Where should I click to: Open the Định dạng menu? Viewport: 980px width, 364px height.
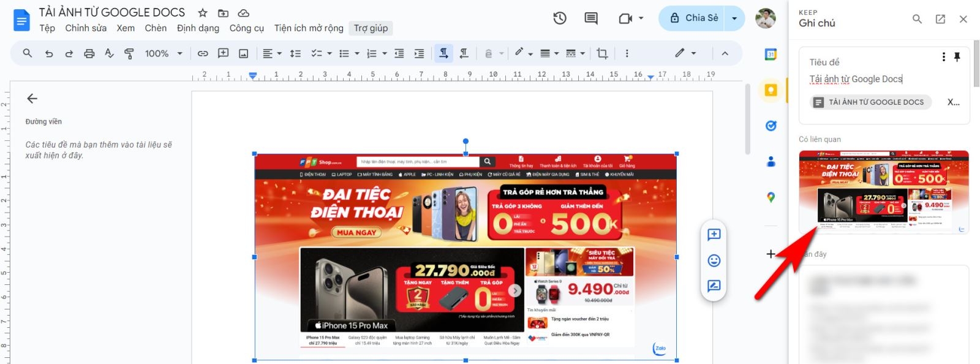(198, 28)
